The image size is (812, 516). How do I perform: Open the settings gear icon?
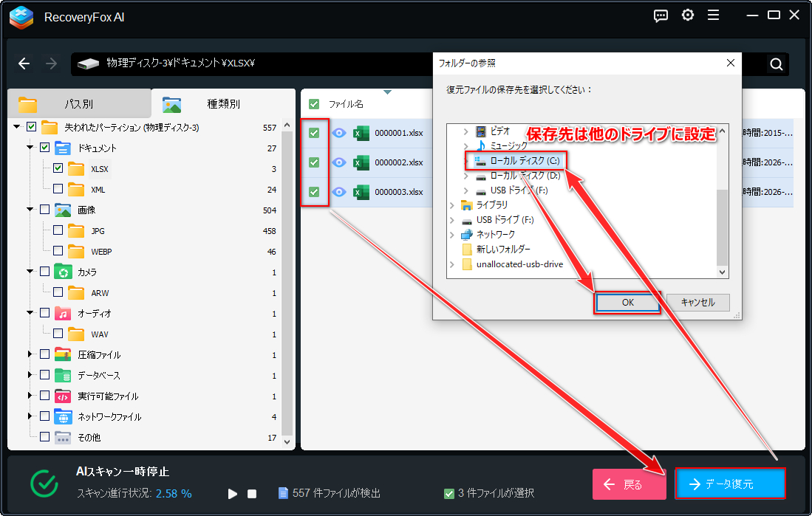pos(688,16)
